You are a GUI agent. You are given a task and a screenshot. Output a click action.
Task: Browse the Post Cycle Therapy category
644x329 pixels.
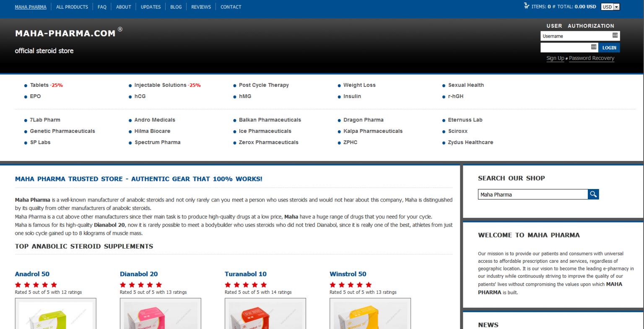pos(264,85)
